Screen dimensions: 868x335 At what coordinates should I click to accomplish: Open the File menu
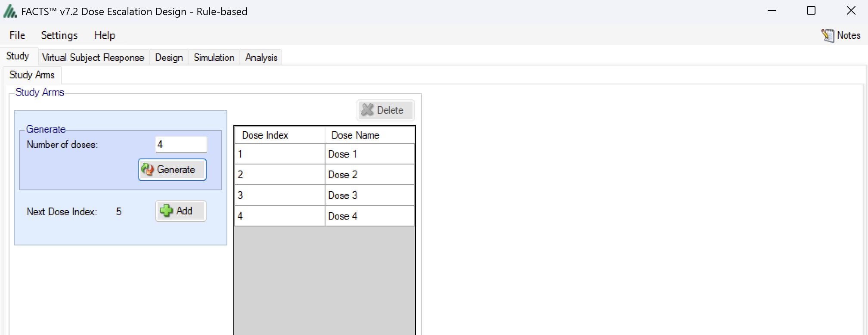(x=17, y=35)
